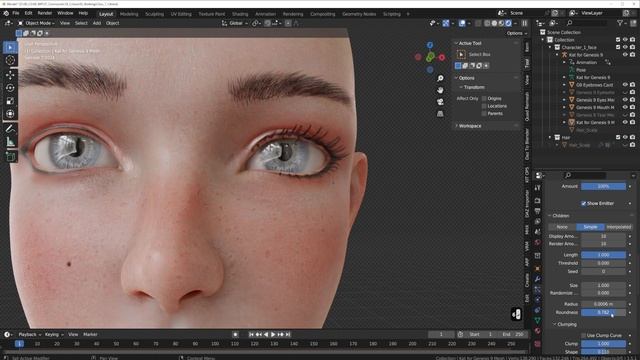
Task: Toggle Use Clump Curve checkbox
Action: tap(583, 336)
